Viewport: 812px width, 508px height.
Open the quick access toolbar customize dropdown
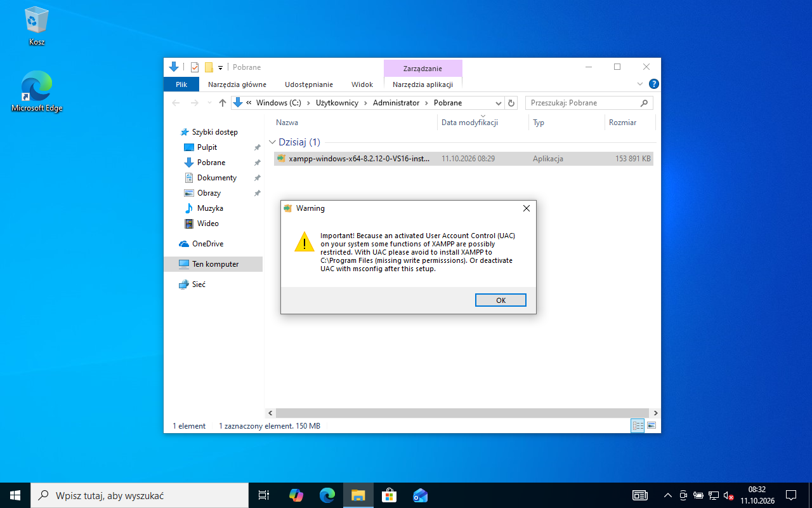tap(220, 67)
